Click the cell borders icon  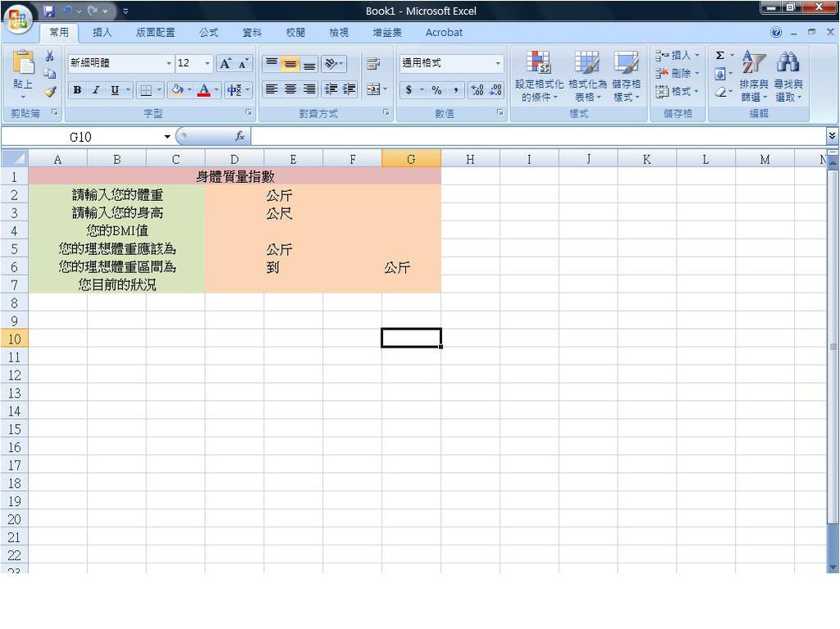click(146, 90)
